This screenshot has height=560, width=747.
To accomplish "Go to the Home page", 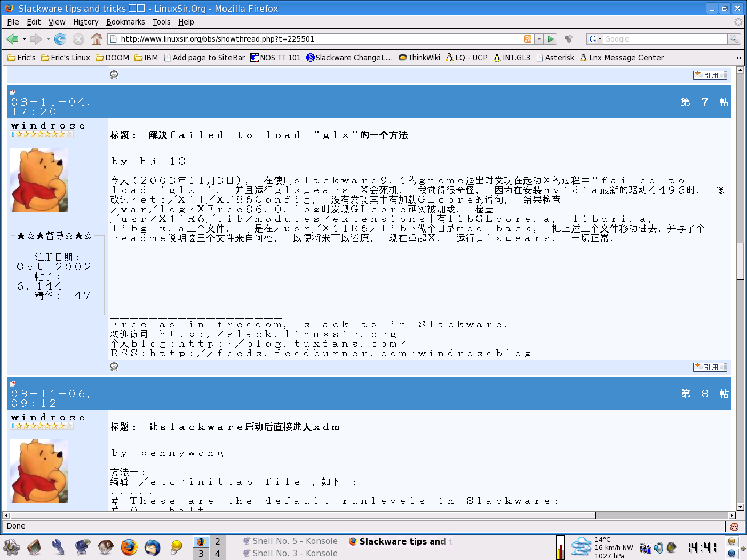I will click(x=97, y=39).
